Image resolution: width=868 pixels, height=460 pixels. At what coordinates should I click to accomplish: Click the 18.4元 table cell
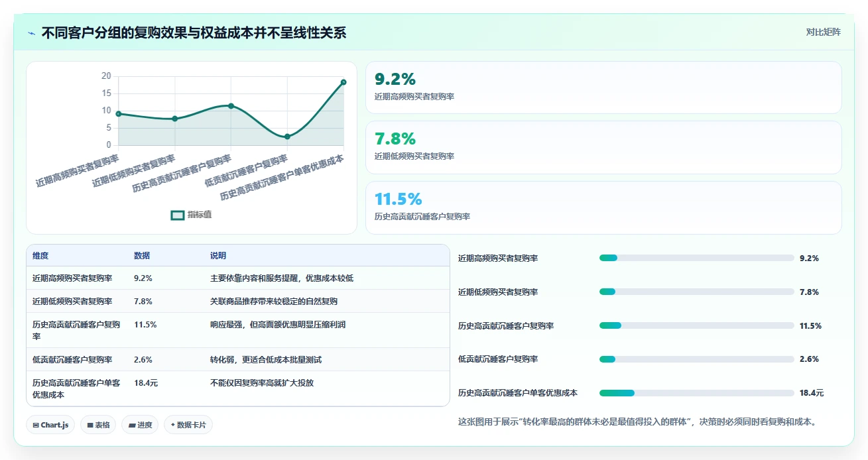(x=146, y=383)
